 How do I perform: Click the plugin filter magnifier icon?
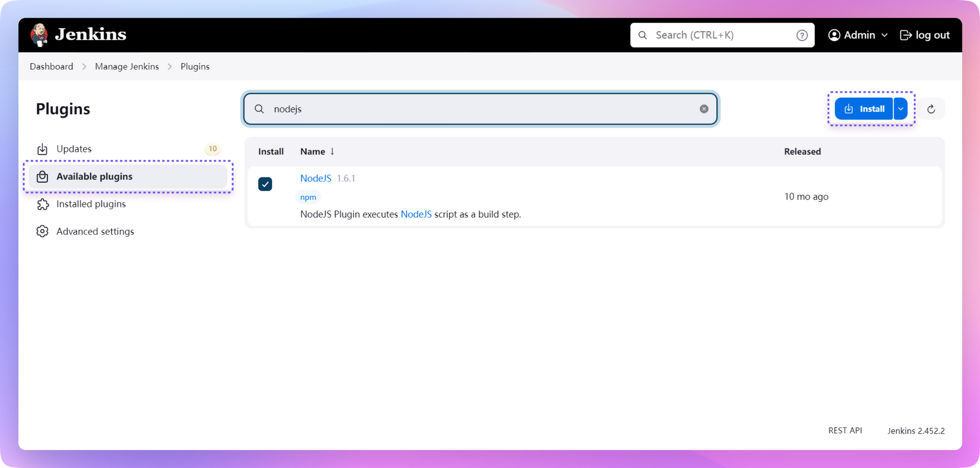(259, 109)
